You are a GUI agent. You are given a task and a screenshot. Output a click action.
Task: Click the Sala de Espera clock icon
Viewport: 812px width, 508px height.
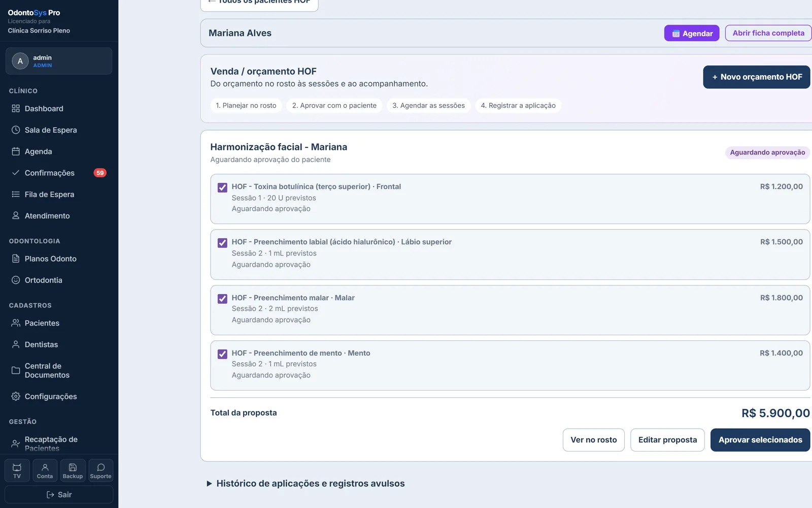click(x=16, y=130)
